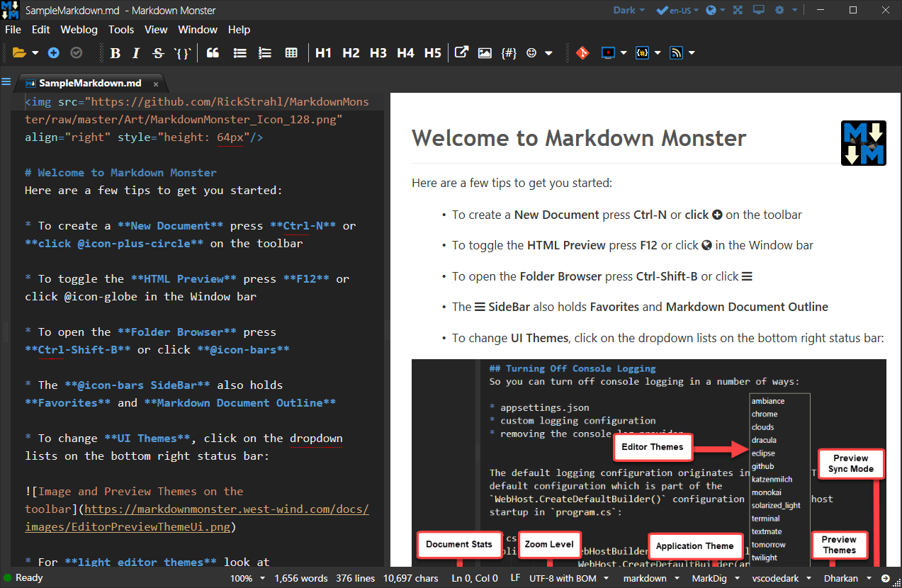Open the Help menu
This screenshot has width=902, height=588.
pos(239,30)
